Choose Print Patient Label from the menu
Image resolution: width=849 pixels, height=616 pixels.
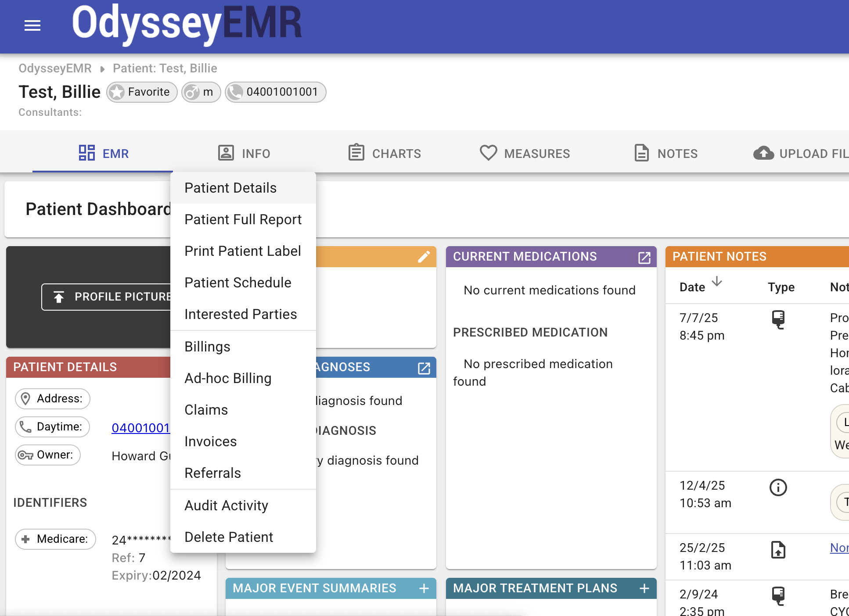point(242,251)
